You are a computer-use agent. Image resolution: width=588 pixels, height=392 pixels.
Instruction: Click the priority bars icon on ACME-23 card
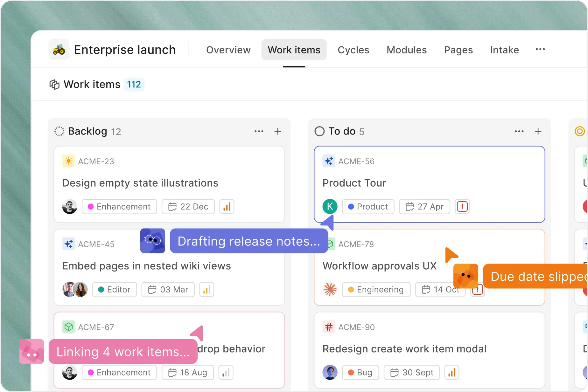pyautogui.click(x=227, y=207)
